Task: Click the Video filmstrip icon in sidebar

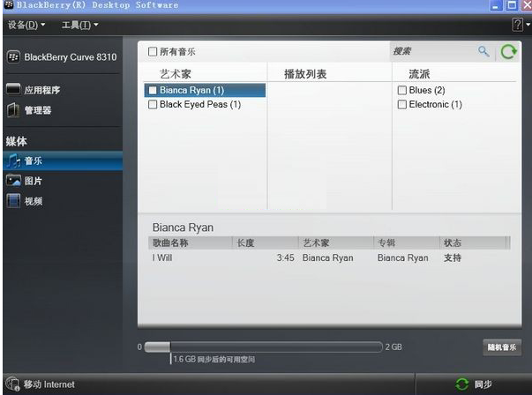Action: click(13, 201)
